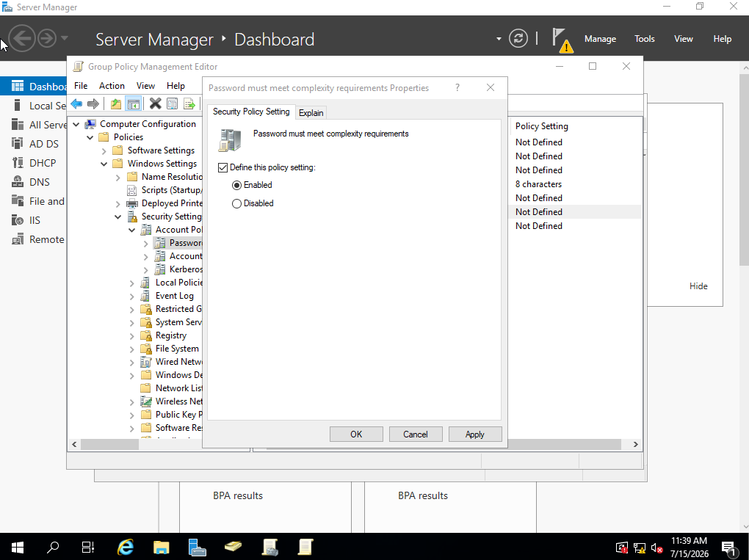The image size is (749, 560).
Task: Launch Internet Explorer from taskbar
Action: 125,547
